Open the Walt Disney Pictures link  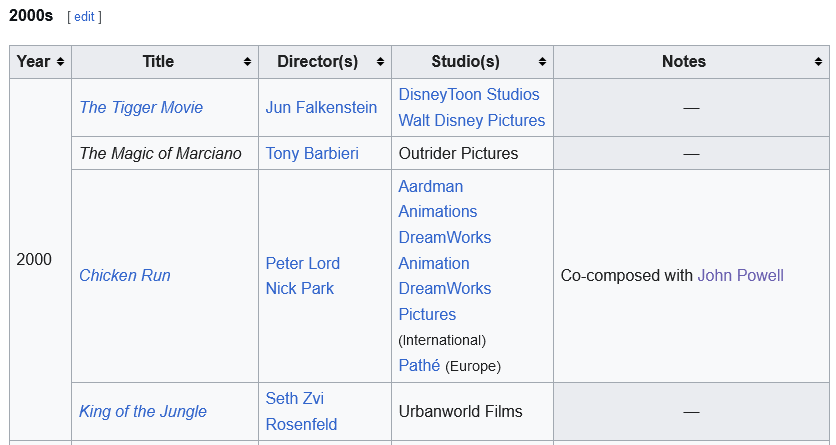pyautogui.click(x=471, y=121)
